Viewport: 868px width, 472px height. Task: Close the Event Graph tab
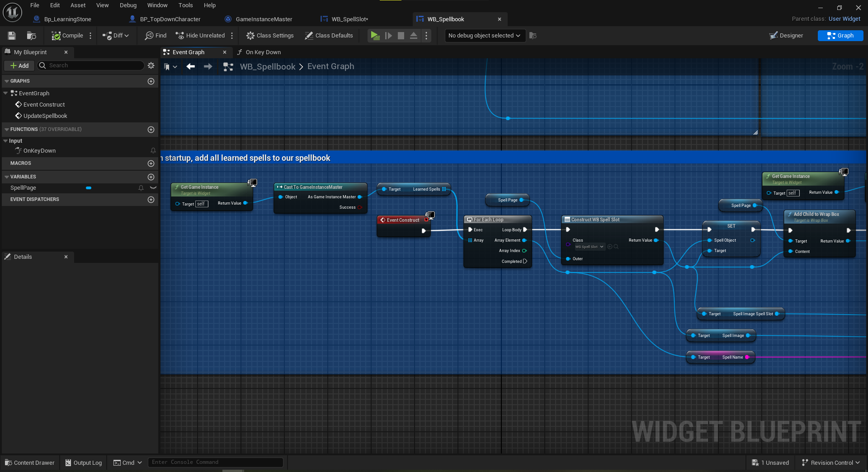tap(225, 52)
